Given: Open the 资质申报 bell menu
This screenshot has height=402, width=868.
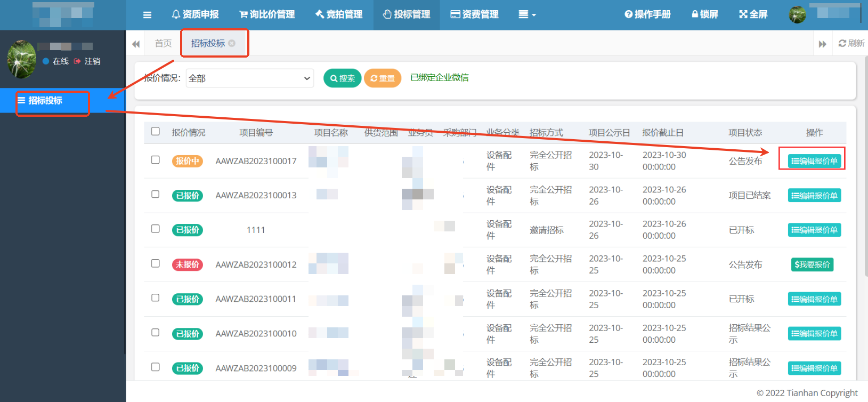Looking at the screenshot, I should click(x=195, y=14).
